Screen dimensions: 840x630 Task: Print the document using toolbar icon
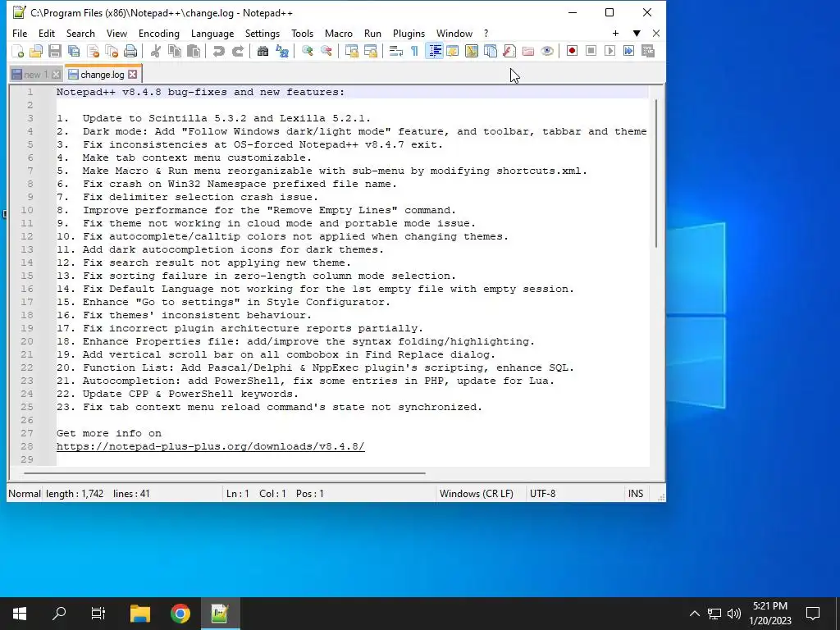(x=130, y=51)
